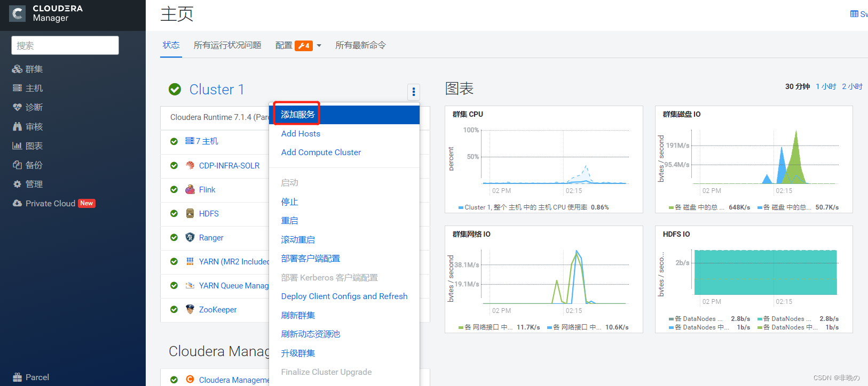Image resolution: width=868 pixels, height=386 pixels.
Task: Choose 升级群集 in the menu
Action: [298, 353]
